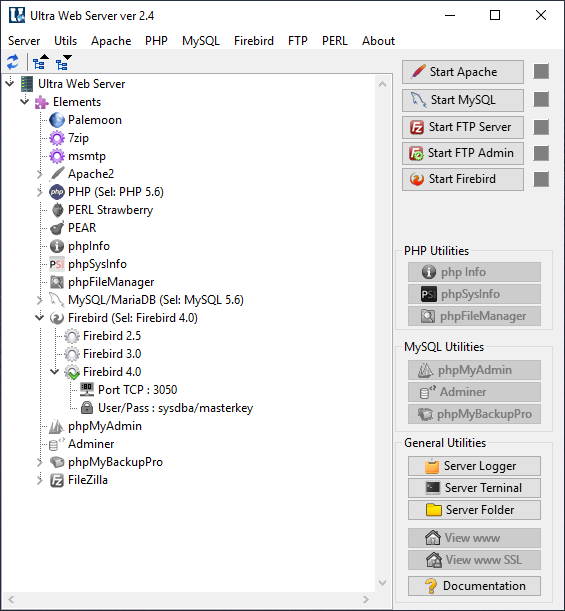The height and width of the screenshot is (611, 565).
Task: Click the phpMyAdmin sailboat icon in tree
Action: (x=56, y=426)
